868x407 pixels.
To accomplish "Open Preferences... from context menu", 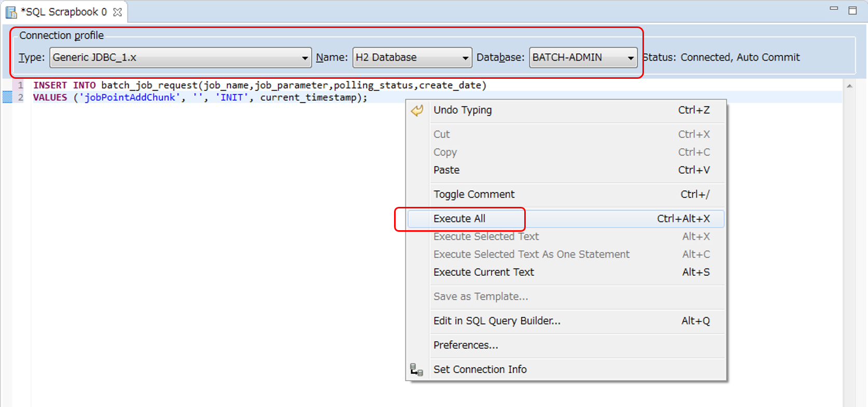I will tap(566, 345).
